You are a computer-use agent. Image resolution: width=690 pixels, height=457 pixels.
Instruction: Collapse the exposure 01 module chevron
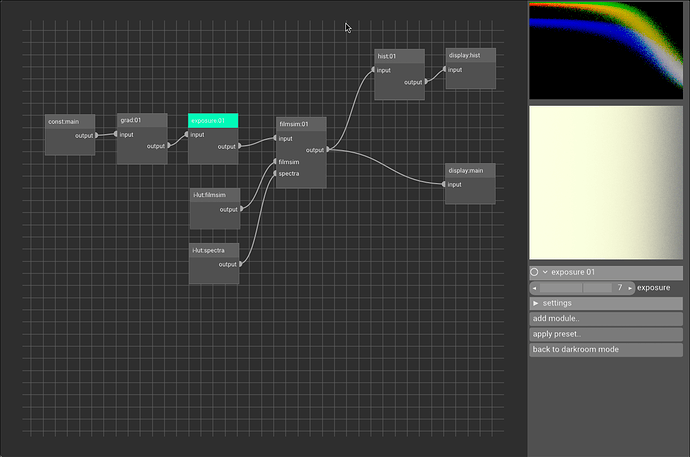click(x=545, y=272)
